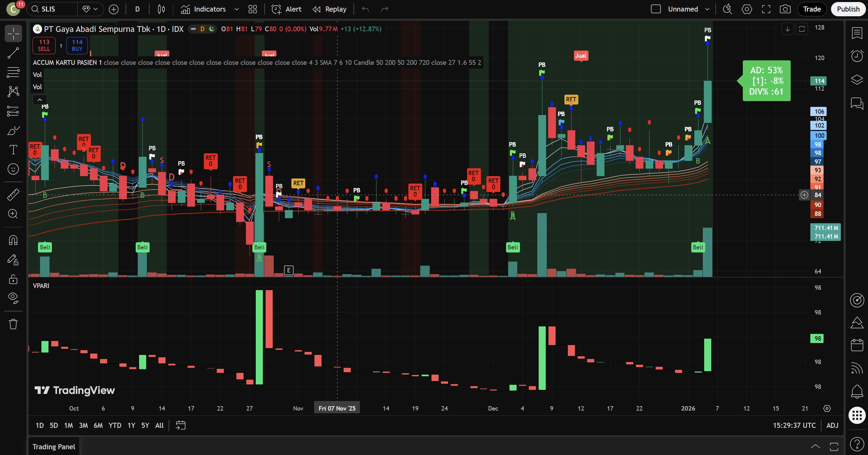Open the Trading Panel tab
868x455 pixels.
click(x=54, y=447)
